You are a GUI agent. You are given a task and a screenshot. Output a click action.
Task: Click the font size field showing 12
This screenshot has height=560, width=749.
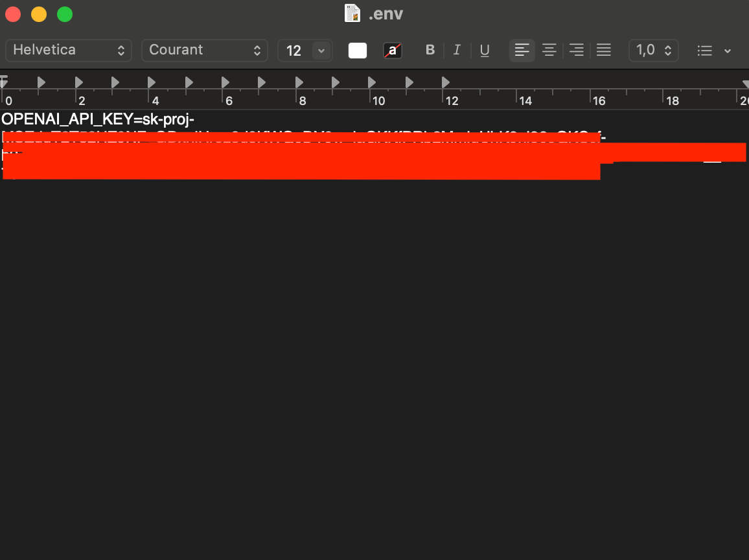click(x=294, y=51)
